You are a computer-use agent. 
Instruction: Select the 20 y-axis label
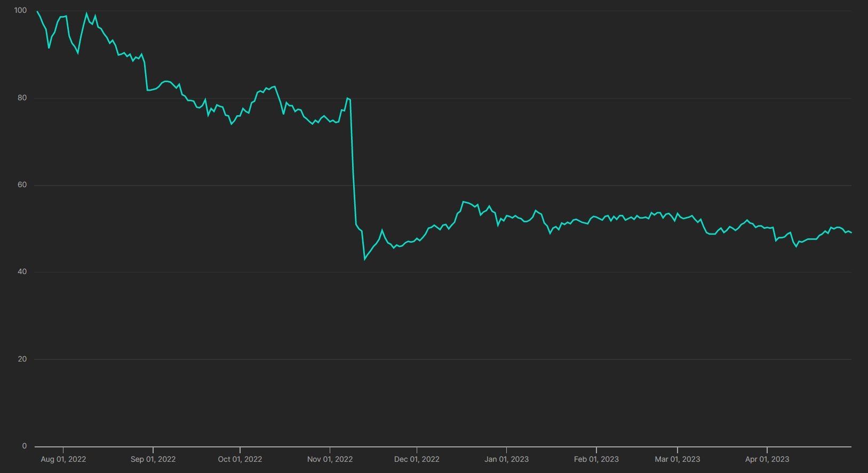click(x=22, y=359)
